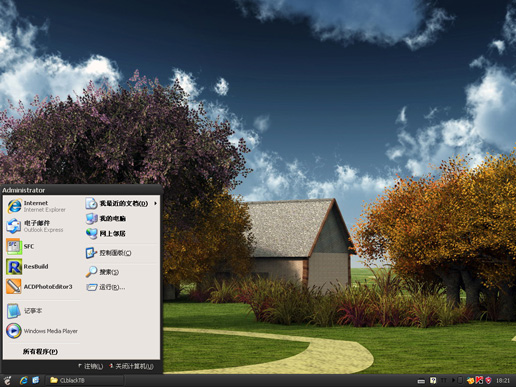Click the Administrator user name header
Screen dimensions: 516x387
[x=23, y=190]
